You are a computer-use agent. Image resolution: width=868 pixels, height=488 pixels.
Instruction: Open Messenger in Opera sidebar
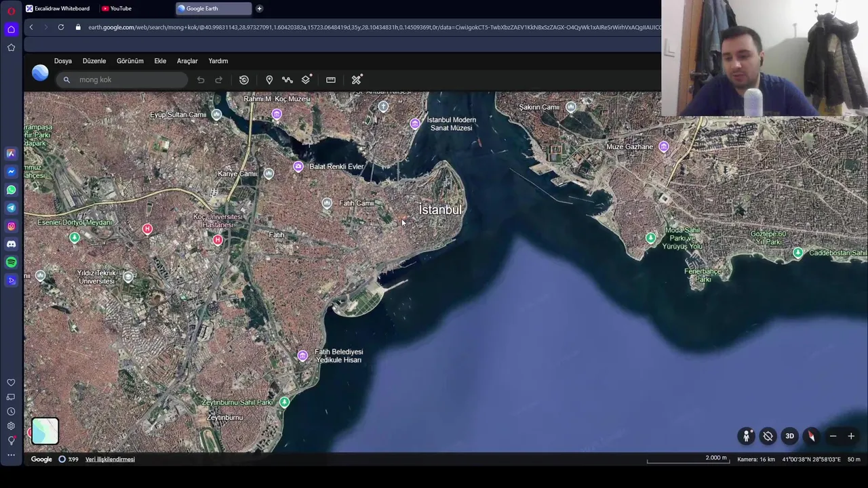click(x=11, y=171)
